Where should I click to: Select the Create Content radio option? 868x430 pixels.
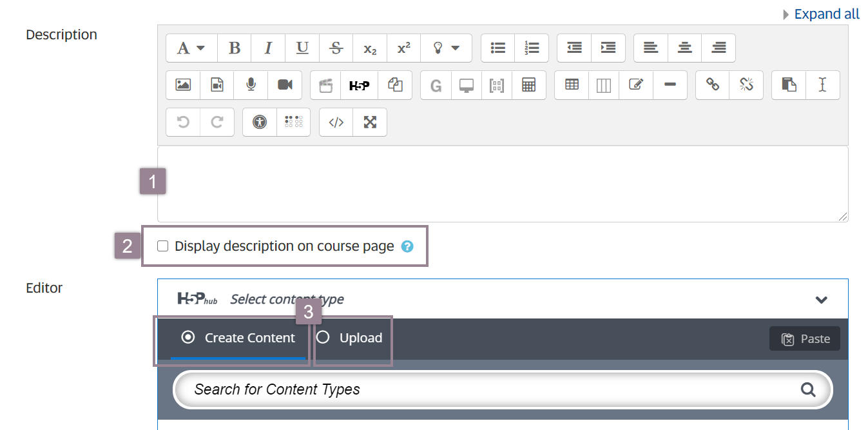[188, 337]
